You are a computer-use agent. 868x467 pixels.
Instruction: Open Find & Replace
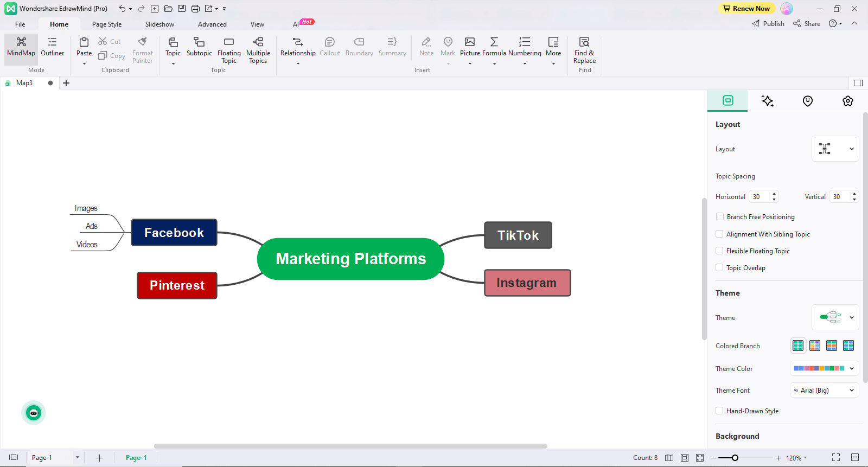pyautogui.click(x=585, y=50)
